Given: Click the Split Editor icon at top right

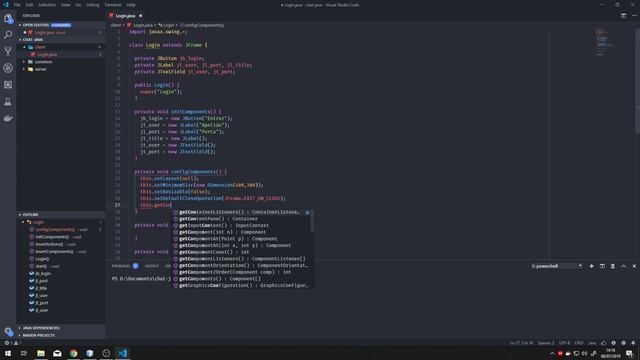Looking at the screenshot, I should [x=623, y=16].
